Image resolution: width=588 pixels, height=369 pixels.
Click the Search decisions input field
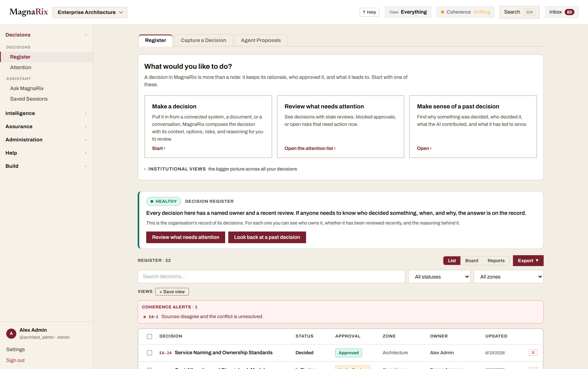[x=271, y=277]
